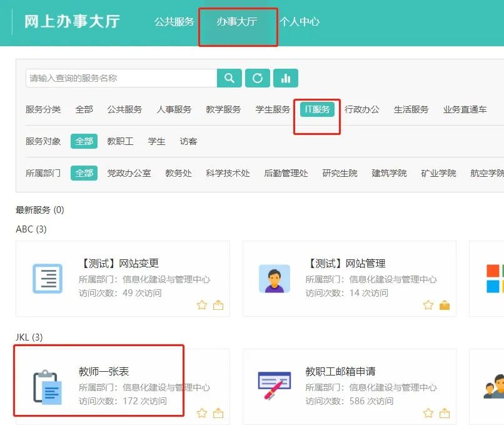Filter department by 矿业学院
The image size is (504, 428).
pos(438,173)
